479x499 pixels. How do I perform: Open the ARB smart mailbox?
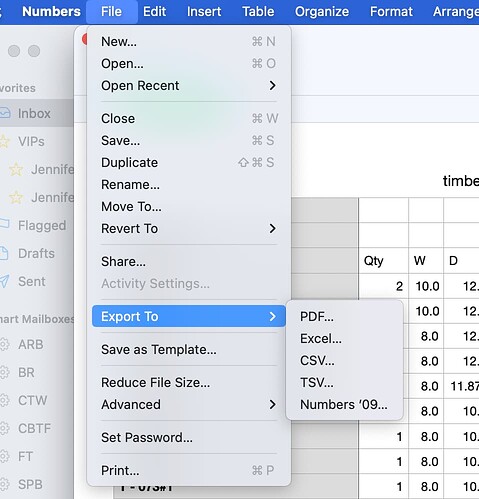[36, 344]
